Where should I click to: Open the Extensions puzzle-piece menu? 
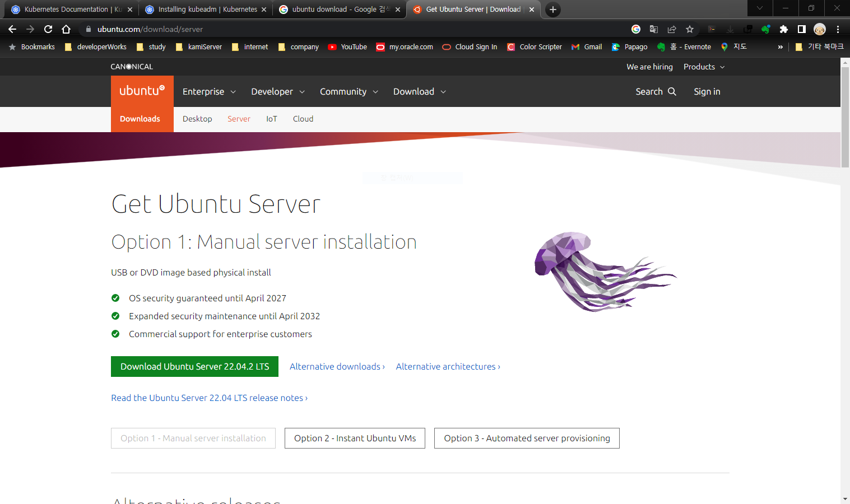pos(784,29)
